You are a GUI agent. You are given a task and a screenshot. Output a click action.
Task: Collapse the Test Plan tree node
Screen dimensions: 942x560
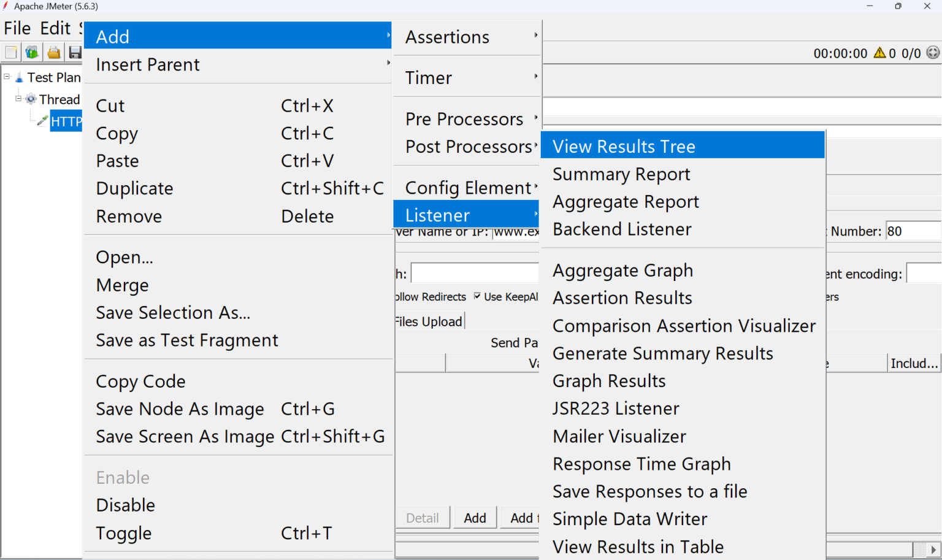point(7,77)
